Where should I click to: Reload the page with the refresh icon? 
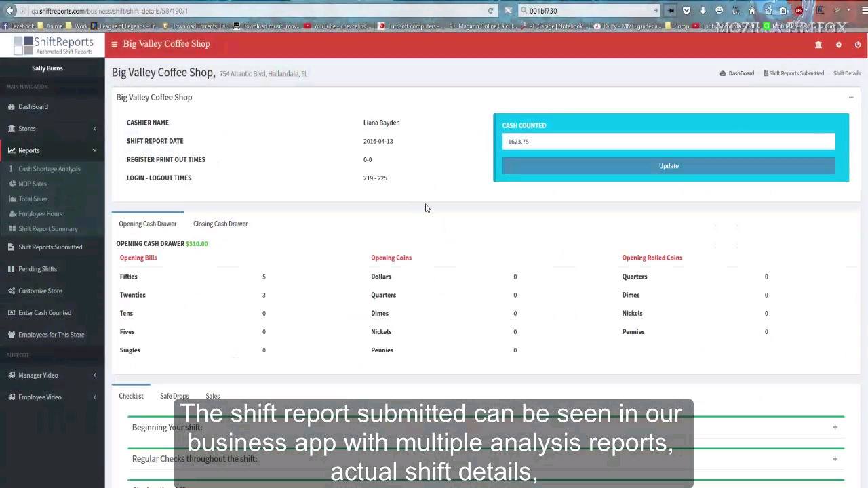(490, 11)
